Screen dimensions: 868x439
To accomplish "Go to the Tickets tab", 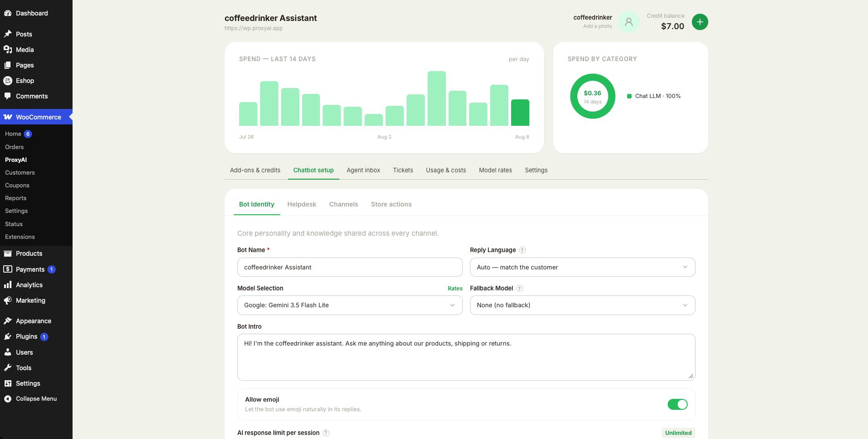I will (x=403, y=170).
